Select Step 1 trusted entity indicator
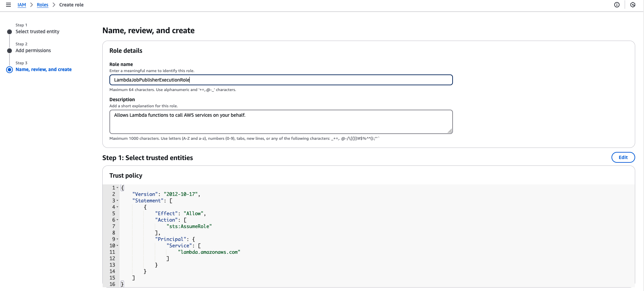 (x=9, y=32)
